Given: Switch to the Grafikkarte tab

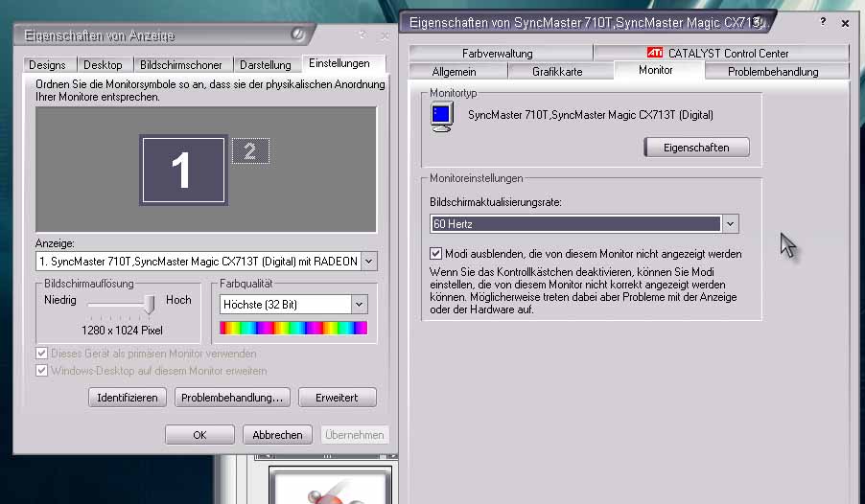Looking at the screenshot, I should pos(557,71).
